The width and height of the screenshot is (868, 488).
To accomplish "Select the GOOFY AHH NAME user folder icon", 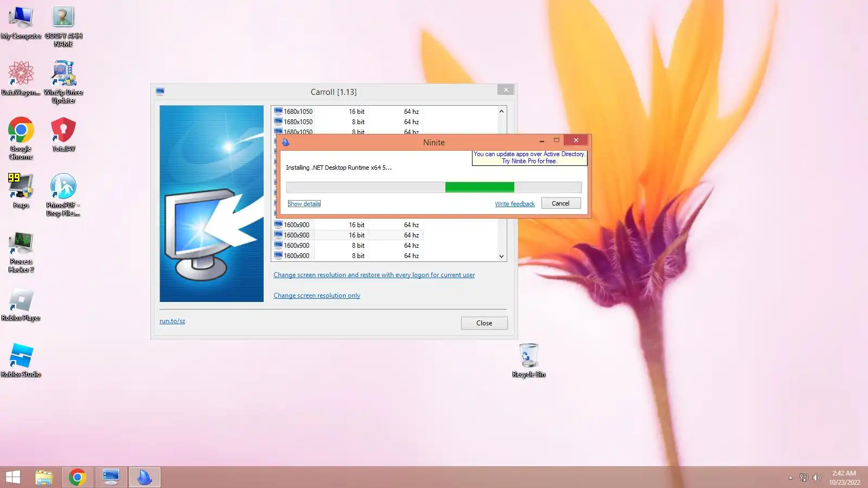I will click(x=63, y=26).
